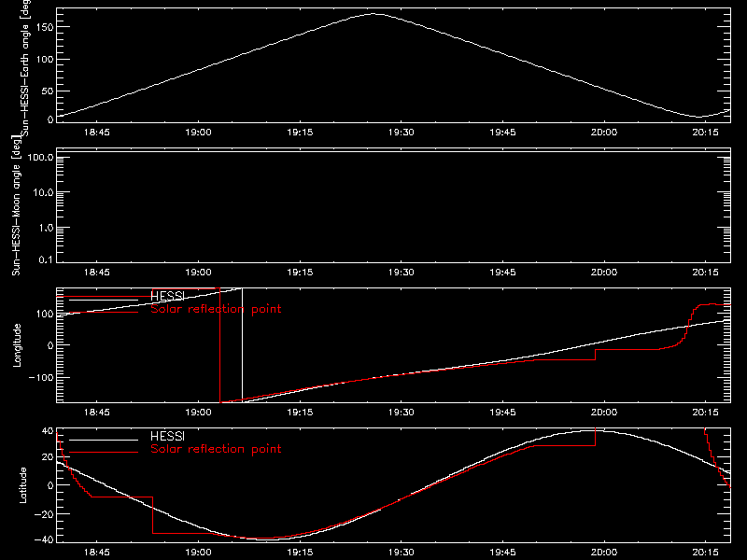This screenshot has width=747, height=560.
Task: Select the HESSI legend label in Longitude plot
Action: 167,296
